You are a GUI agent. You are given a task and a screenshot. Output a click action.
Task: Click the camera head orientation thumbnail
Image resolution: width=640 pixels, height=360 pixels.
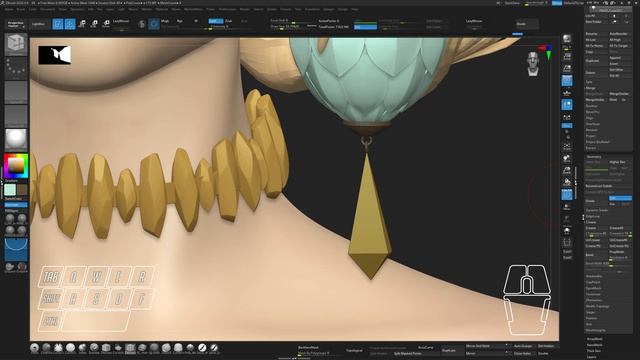533,64
